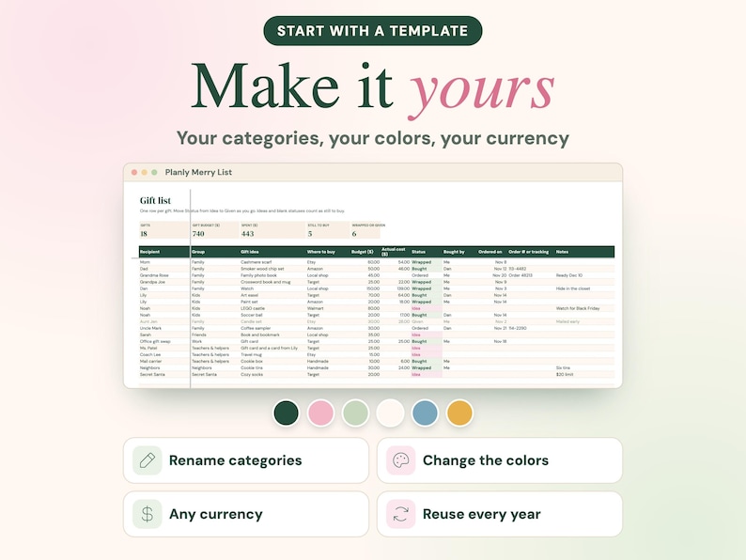
Task: Click the red window dot in Planly Merry List
Action: [134, 172]
